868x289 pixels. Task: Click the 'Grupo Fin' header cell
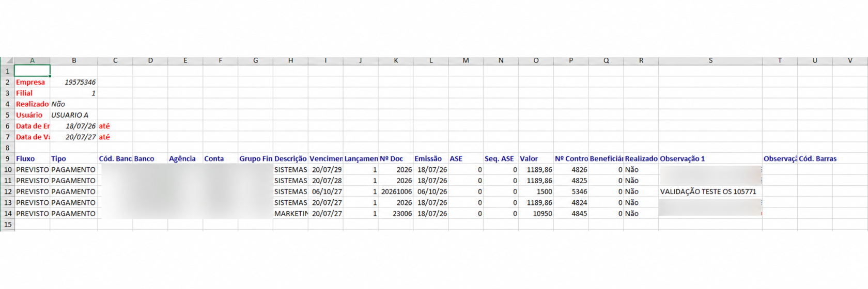[x=256, y=158]
